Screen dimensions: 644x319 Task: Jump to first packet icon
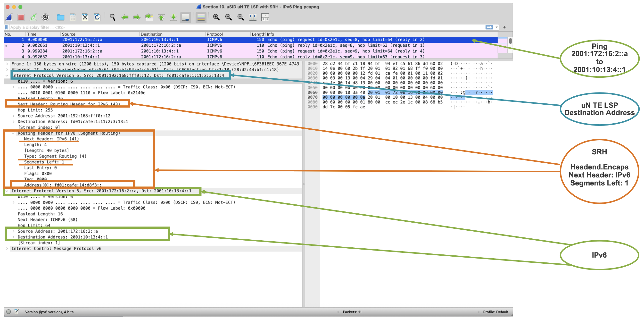[x=162, y=17]
